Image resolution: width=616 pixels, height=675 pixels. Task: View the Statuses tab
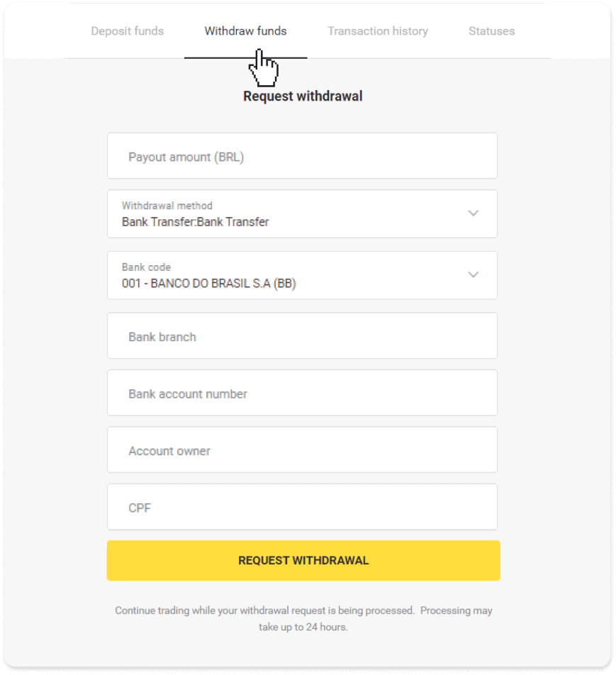pos(491,31)
